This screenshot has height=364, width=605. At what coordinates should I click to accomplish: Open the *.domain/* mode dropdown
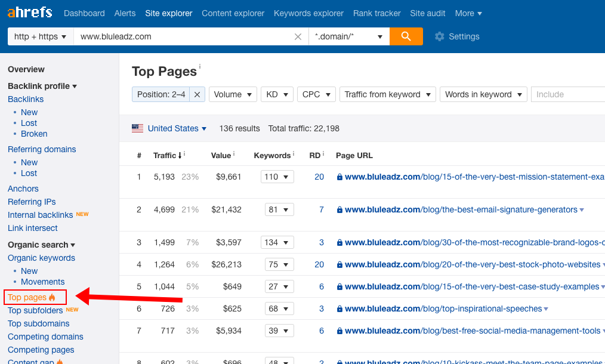point(349,36)
